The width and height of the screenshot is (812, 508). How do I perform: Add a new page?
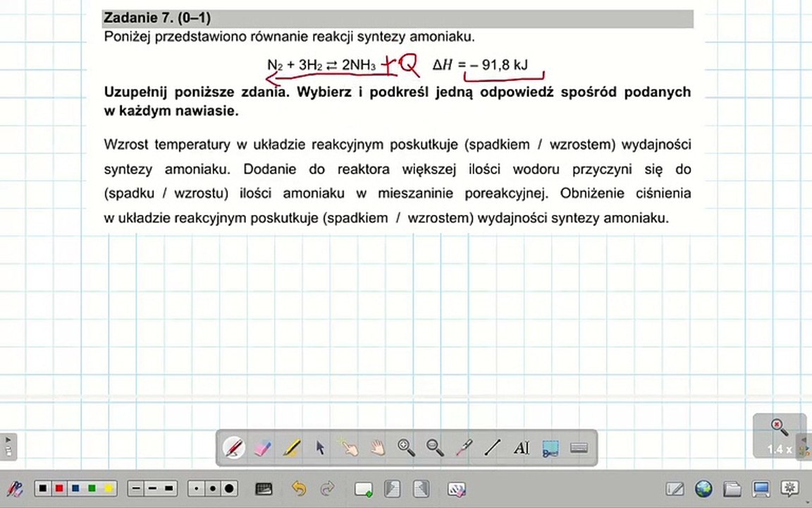[363, 489]
